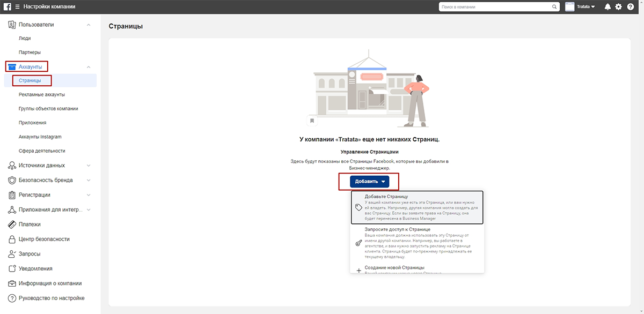The height and width of the screenshot is (314, 644).
Task: Open Группы объектов компании
Action: coord(48,109)
